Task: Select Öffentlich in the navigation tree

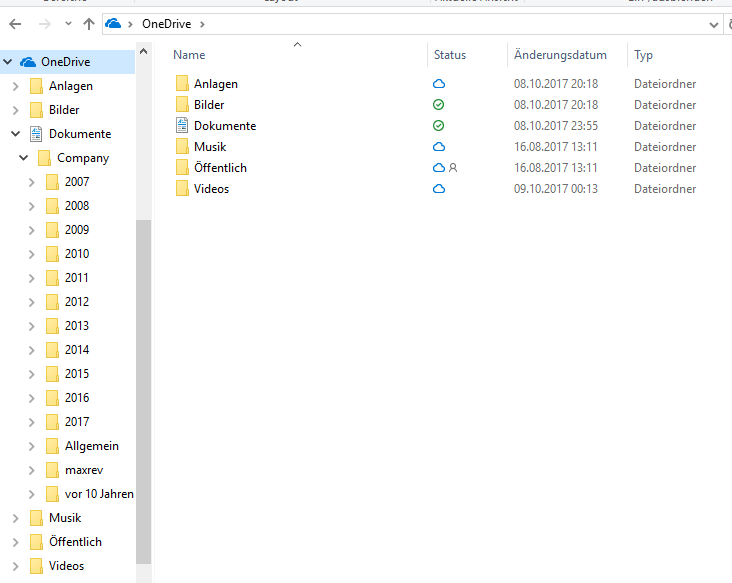Action: pos(75,542)
